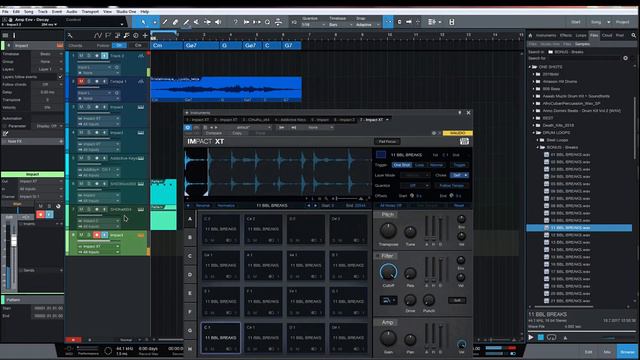
Task: Select the Paint (pencil) tool
Action: [x=186, y=22]
